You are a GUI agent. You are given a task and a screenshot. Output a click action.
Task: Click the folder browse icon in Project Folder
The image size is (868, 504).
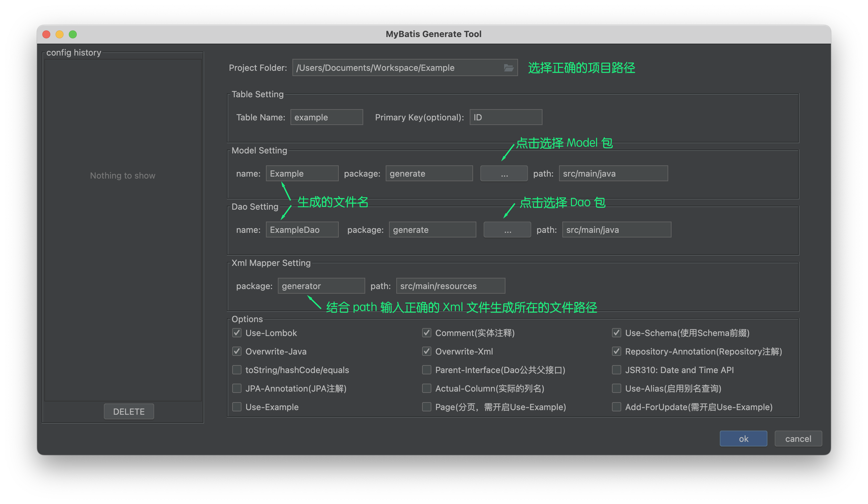click(508, 68)
